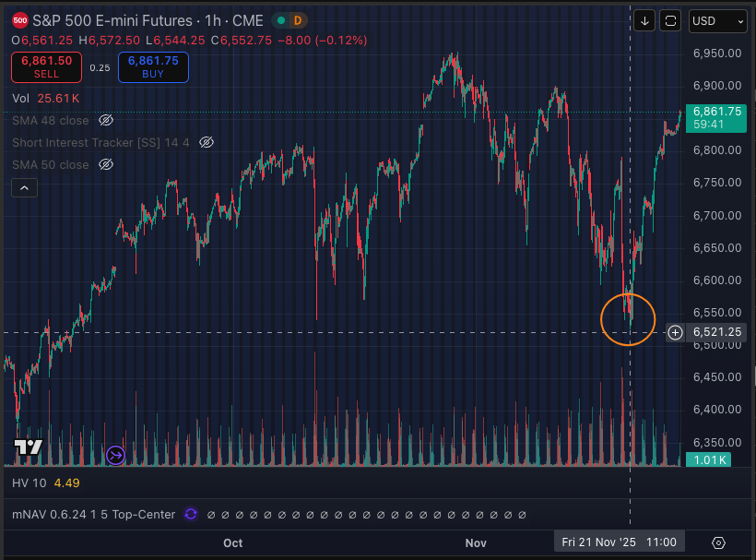Click the HV 10 indicator label
This screenshot has width=756, height=560.
coord(29,483)
